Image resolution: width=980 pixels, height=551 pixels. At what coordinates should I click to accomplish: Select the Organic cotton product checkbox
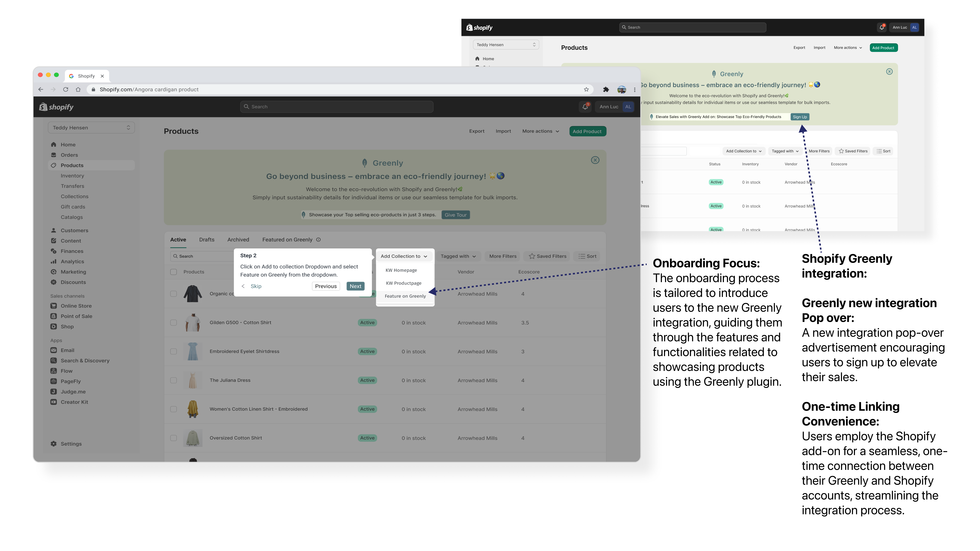click(x=174, y=294)
